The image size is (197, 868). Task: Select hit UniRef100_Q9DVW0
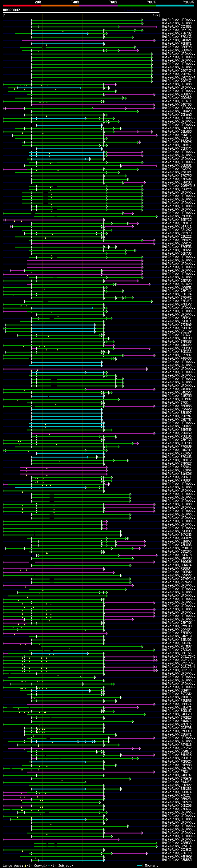tap(177, 281)
